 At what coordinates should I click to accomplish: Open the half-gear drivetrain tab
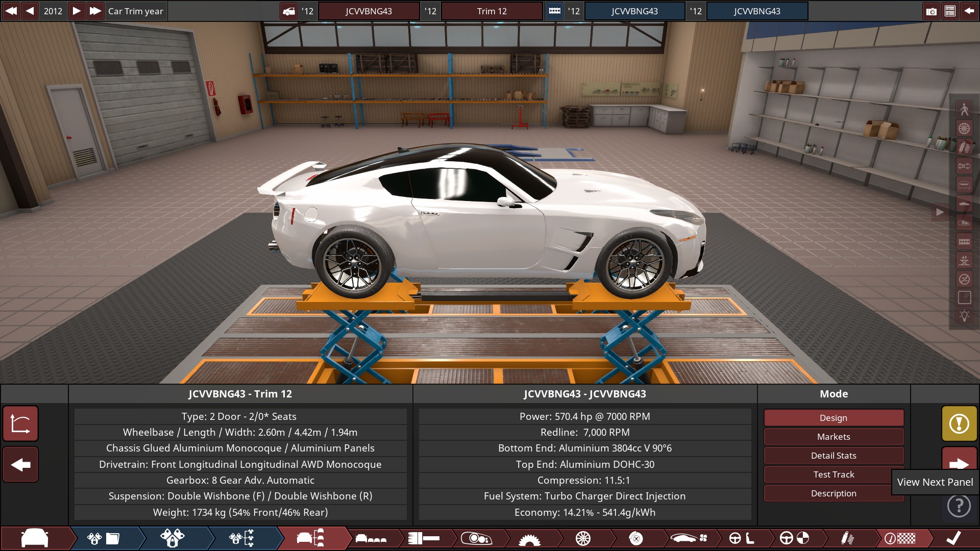[x=529, y=538]
